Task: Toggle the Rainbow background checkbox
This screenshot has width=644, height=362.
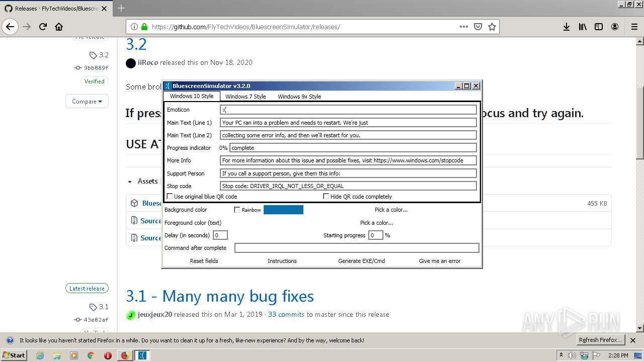Action: pyautogui.click(x=237, y=210)
